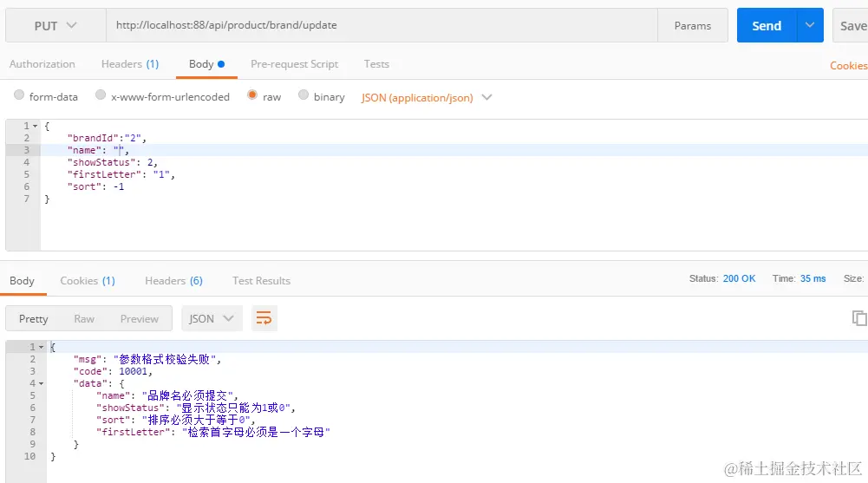Click the "brandId":"2" line in request editor
This screenshot has height=483, width=868.
(107, 138)
